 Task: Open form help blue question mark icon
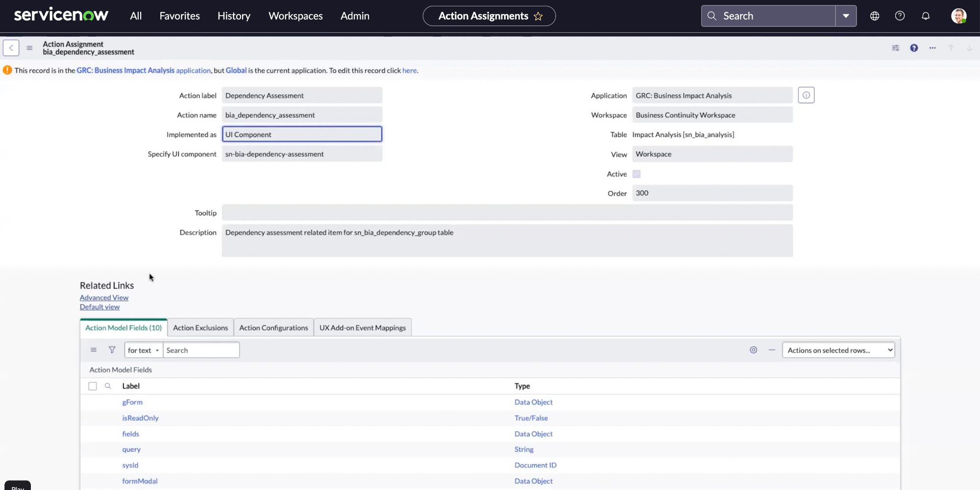coord(914,48)
